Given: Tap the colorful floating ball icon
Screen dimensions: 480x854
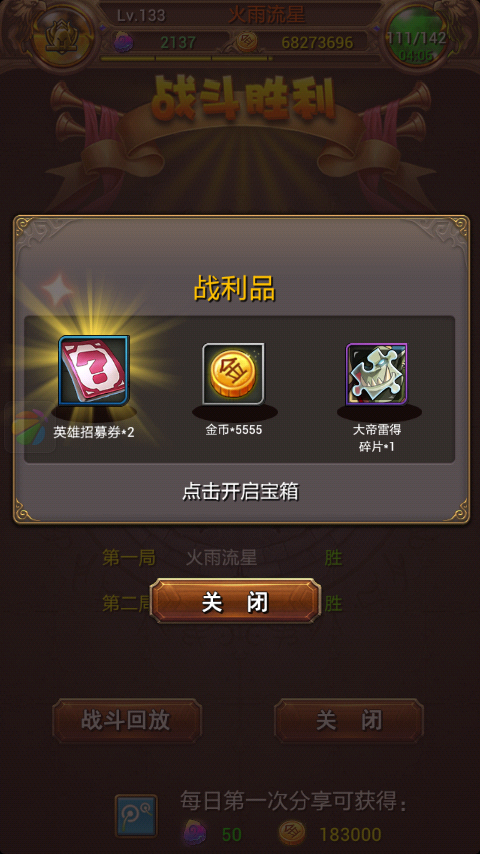Looking at the screenshot, I should (x=30, y=427).
